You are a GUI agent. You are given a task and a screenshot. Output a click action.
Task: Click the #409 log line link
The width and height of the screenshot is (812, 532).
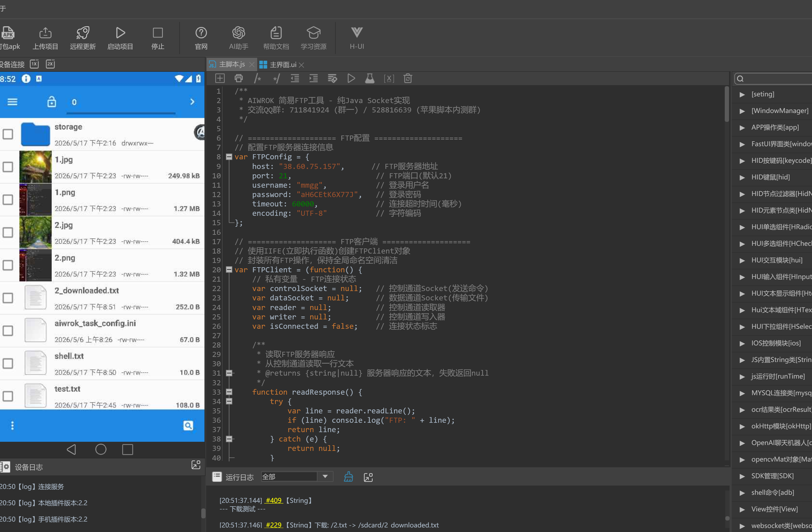[274, 500]
